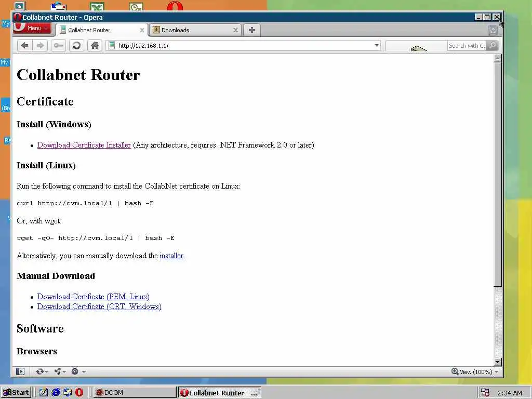Close the Collabnet Router tab
The width and height of the screenshot is (532, 399).
[142, 30]
